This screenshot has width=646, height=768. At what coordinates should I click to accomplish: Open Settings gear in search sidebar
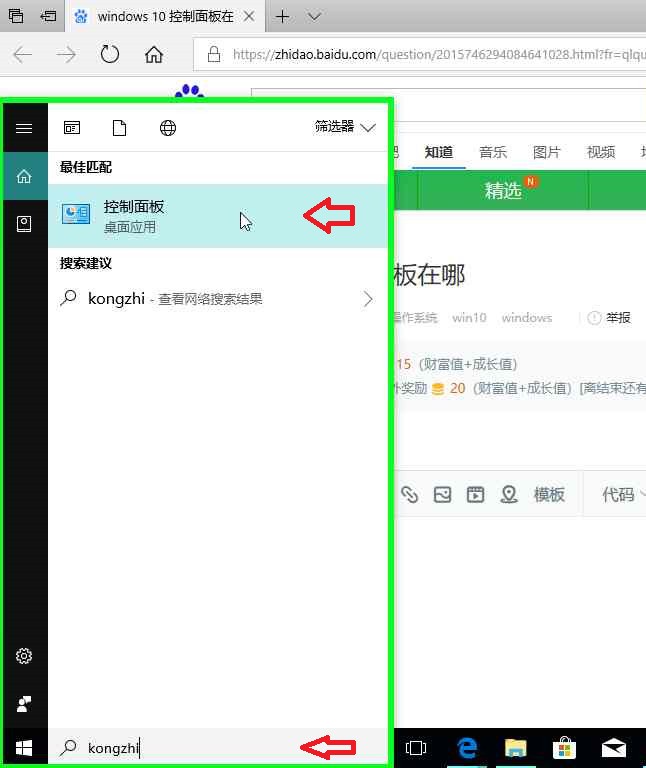24,656
